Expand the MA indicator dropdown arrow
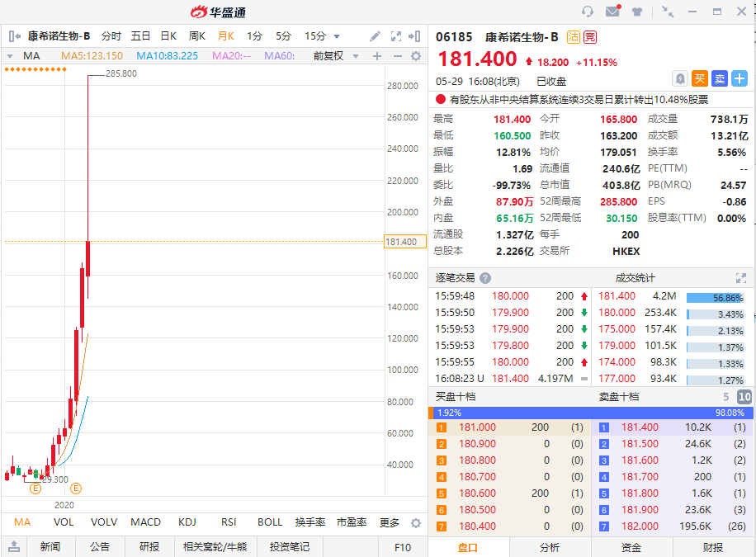This screenshot has height=557, width=756. point(10,56)
